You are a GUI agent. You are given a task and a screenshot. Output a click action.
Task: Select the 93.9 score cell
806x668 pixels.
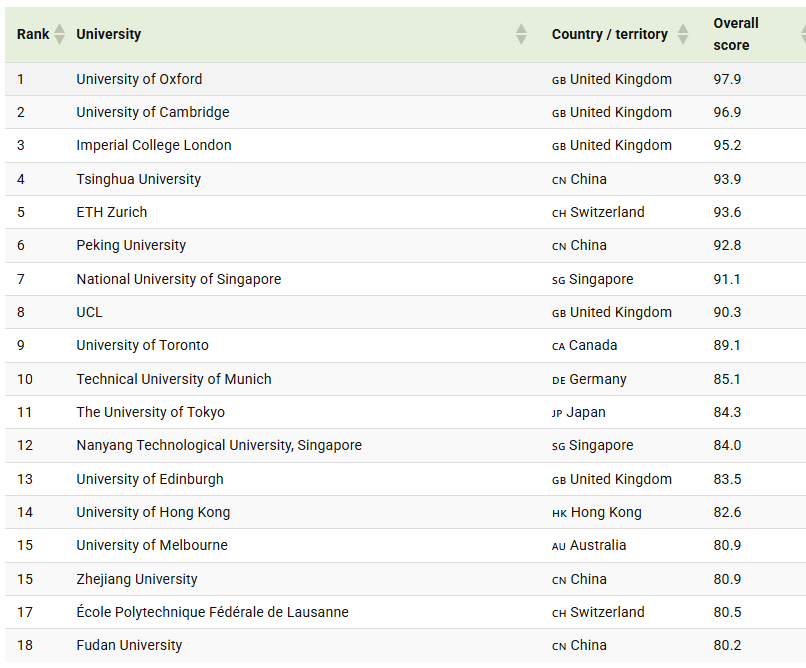[x=727, y=179]
